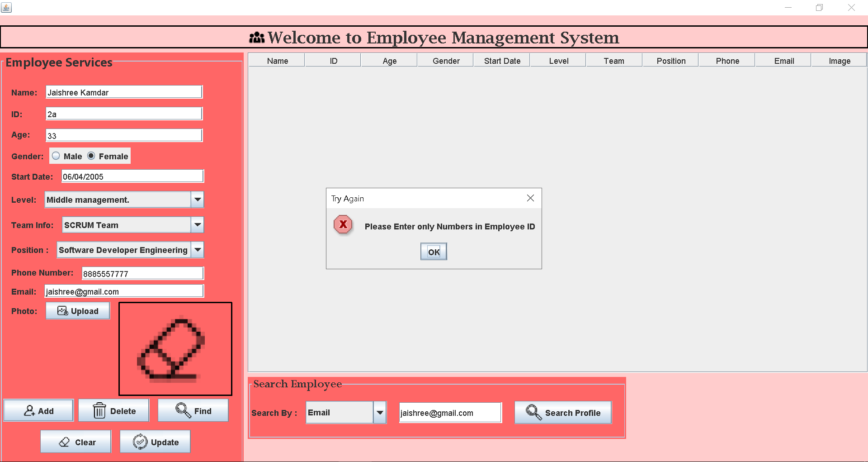Select the Male gender radio button
Image resolution: width=868 pixels, height=462 pixels.
coord(56,155)
